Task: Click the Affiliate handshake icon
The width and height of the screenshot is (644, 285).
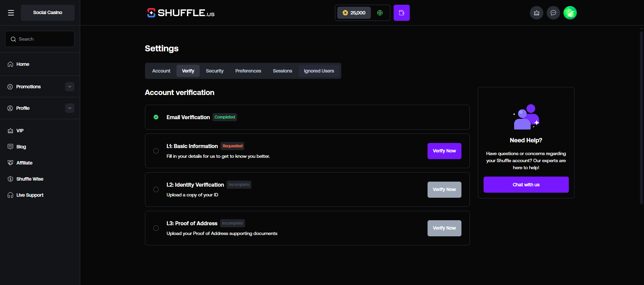Action: pyautogui.click(x=10, y=163)
